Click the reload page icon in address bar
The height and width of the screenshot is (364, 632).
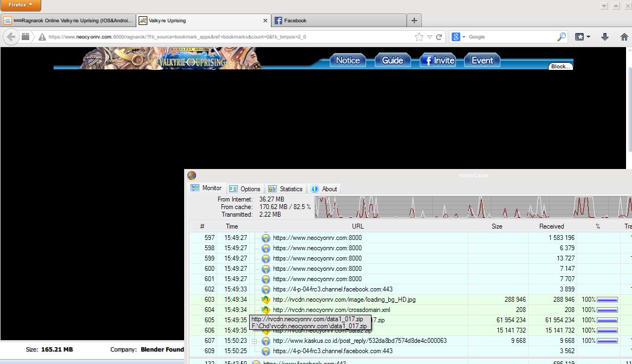(439, 37)
